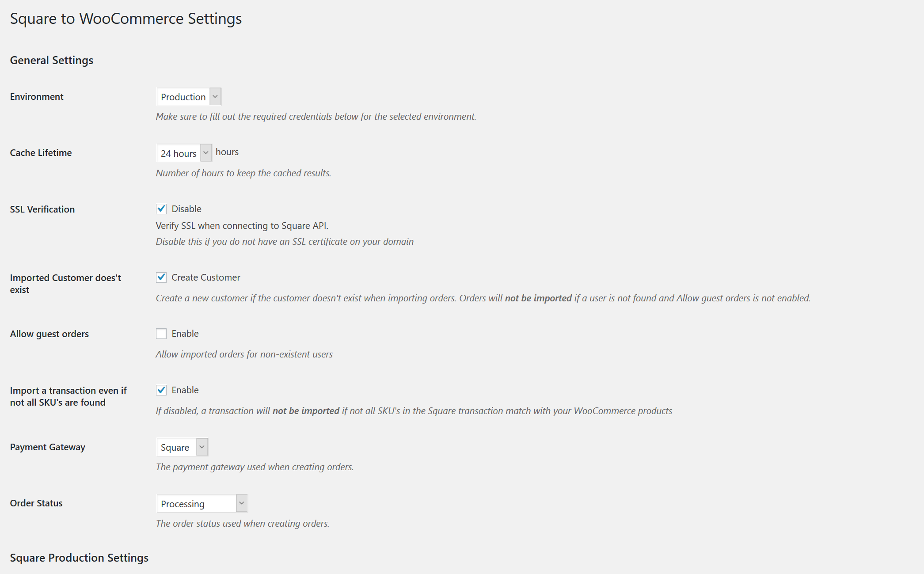Click the Cache Lifetime field label
Image resolution: width=924 pixels, height=574 pixels.
41,153
